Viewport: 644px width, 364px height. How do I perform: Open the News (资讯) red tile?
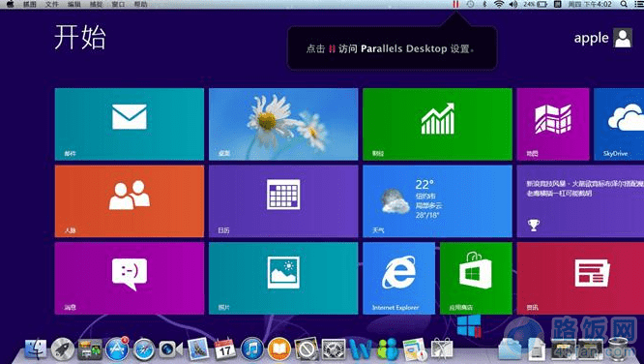point(580,278)
